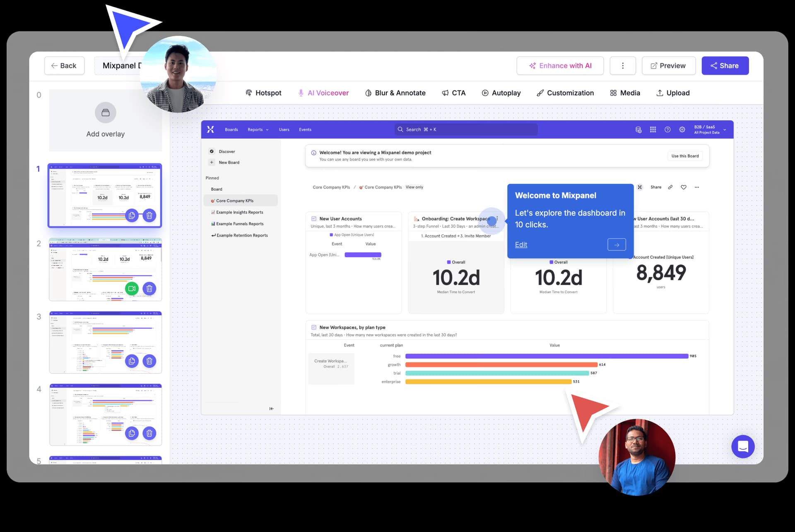795x532 pixels.
Task: Select slide 3 thumbnail in the left panel
Action: tap(105, 342)
